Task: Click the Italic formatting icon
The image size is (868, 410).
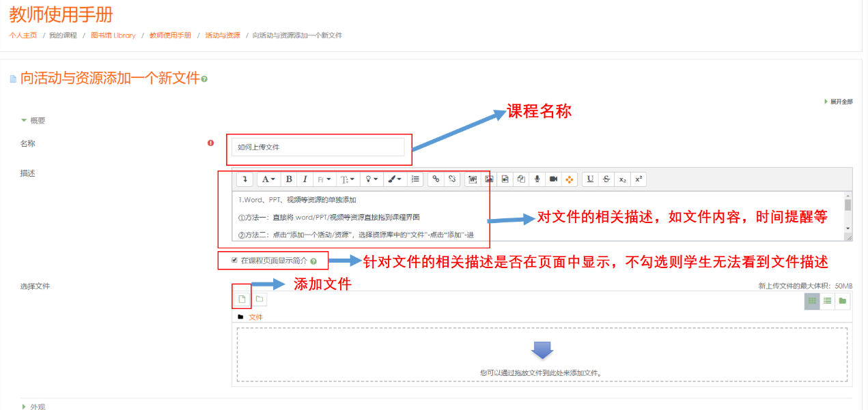Action: click(x=305, y=179)
